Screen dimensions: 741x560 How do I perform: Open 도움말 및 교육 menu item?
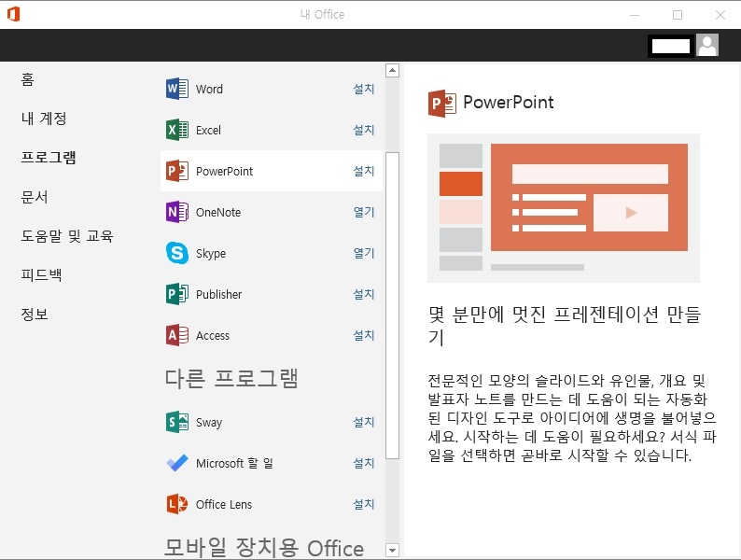click(66, 236)
